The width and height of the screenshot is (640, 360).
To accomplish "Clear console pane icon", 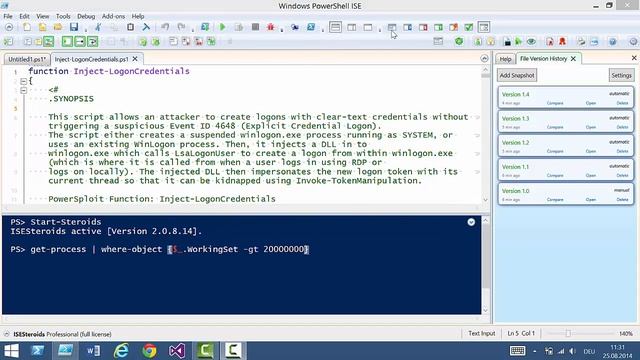I will pos(146,27).
